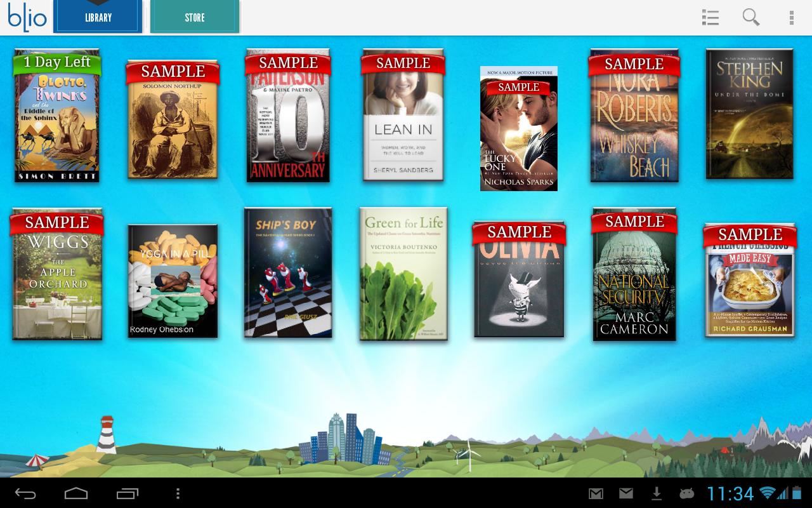812x508 pixels.
Task: Open the clock showing 11:34
Action: coord(730,493)
